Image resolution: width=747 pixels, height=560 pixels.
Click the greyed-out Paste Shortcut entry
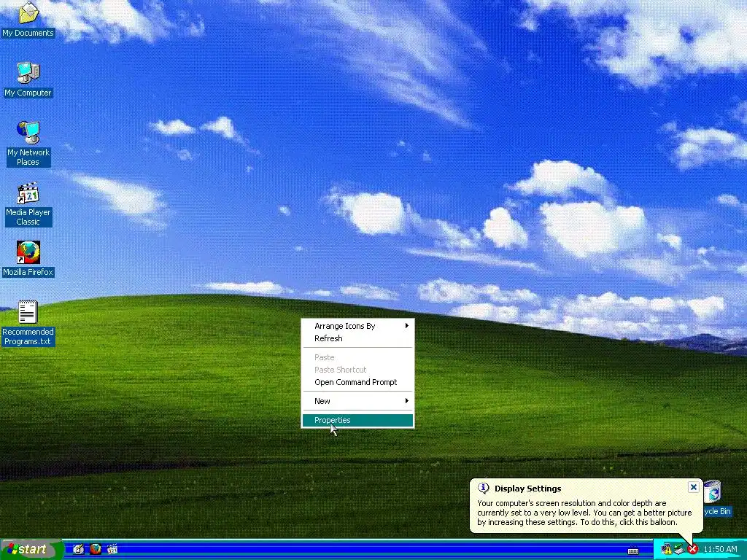coord(357,370)
